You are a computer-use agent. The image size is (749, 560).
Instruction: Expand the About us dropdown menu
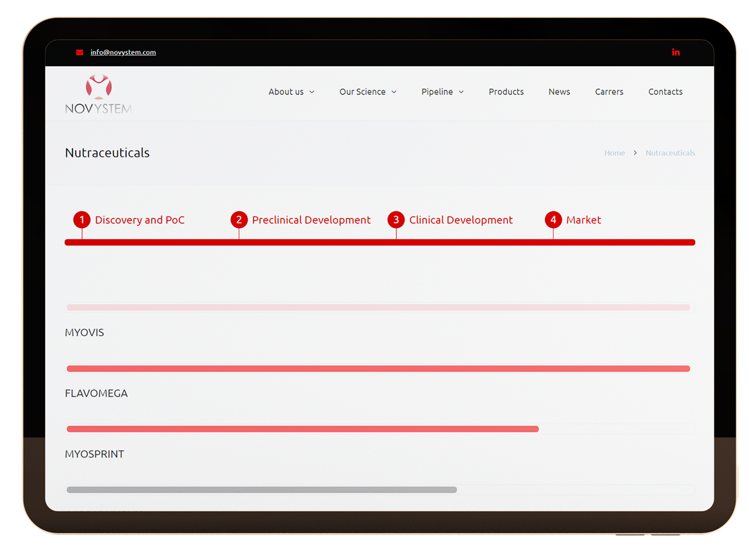291,92
